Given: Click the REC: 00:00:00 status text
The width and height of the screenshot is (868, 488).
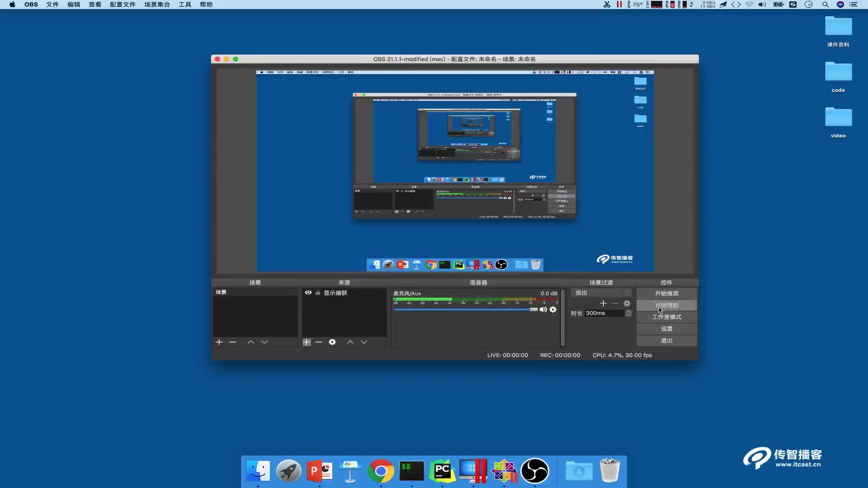Looking at the screenshot, I should click(560, 355).
